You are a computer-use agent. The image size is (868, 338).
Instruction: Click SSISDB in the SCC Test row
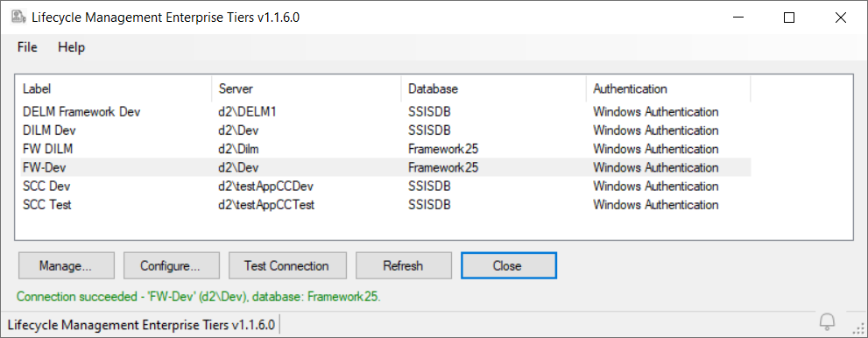pos(429,205)
